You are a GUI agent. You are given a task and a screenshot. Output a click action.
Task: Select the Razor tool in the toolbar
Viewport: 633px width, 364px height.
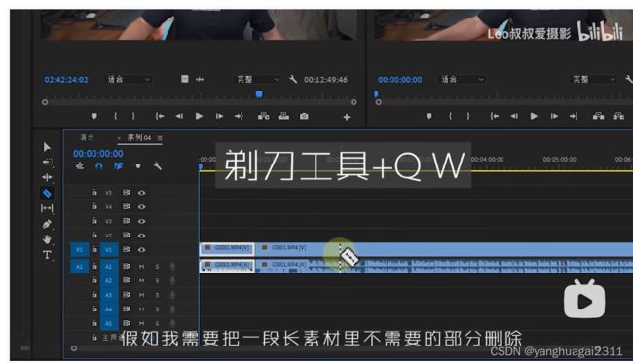click(47, 194)
